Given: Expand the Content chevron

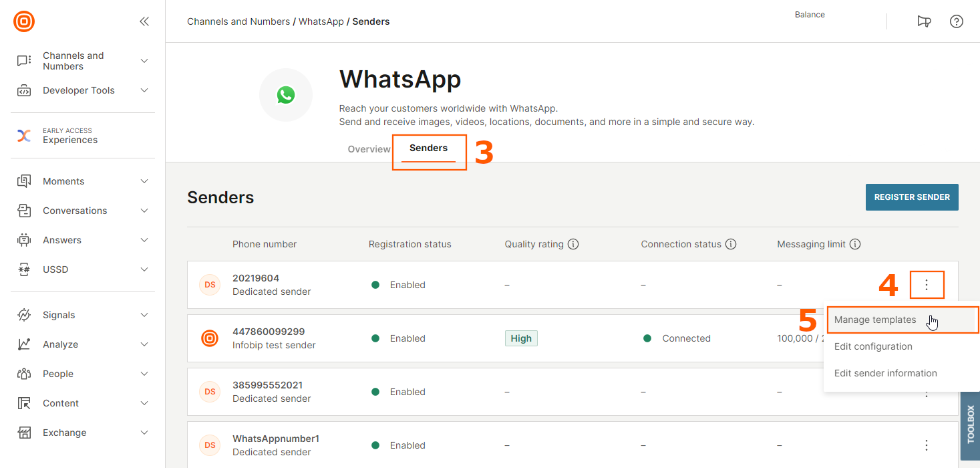Looking at the screenshot, I should (x=144, y=403).
